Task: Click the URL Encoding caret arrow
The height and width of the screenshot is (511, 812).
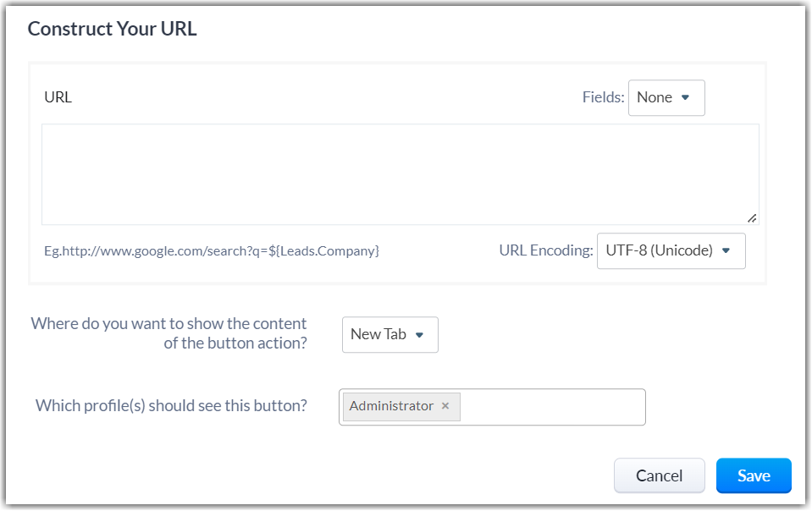Action: tap(726, 250)
